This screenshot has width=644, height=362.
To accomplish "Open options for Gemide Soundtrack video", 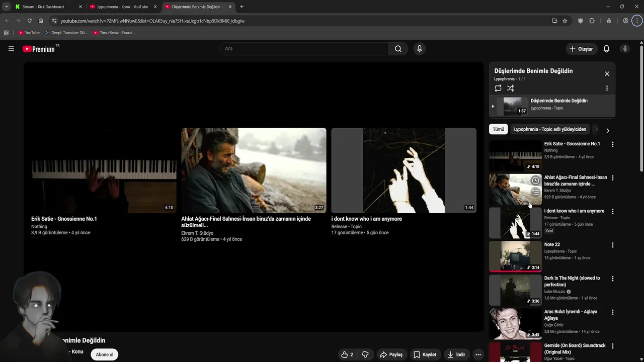I will [x=612, y=346].
